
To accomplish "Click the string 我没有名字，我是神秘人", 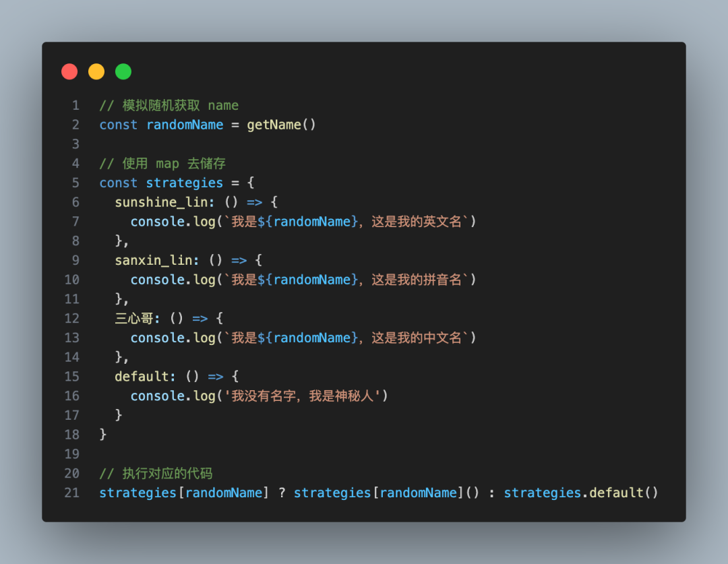I will click(x=301, y=396).
